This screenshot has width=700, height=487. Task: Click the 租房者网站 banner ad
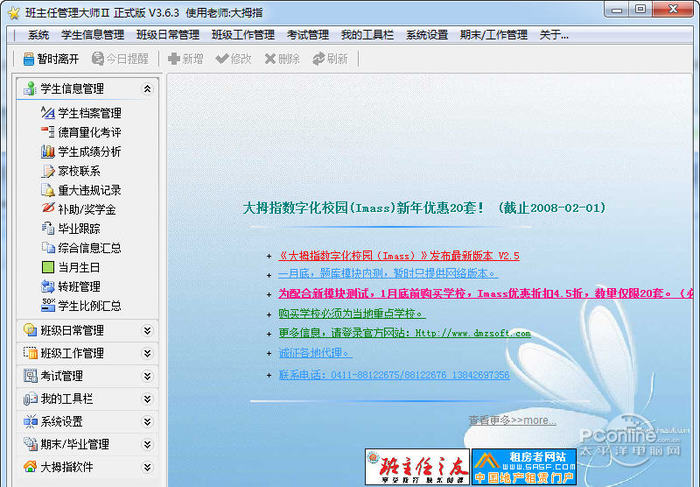(524, 467)
